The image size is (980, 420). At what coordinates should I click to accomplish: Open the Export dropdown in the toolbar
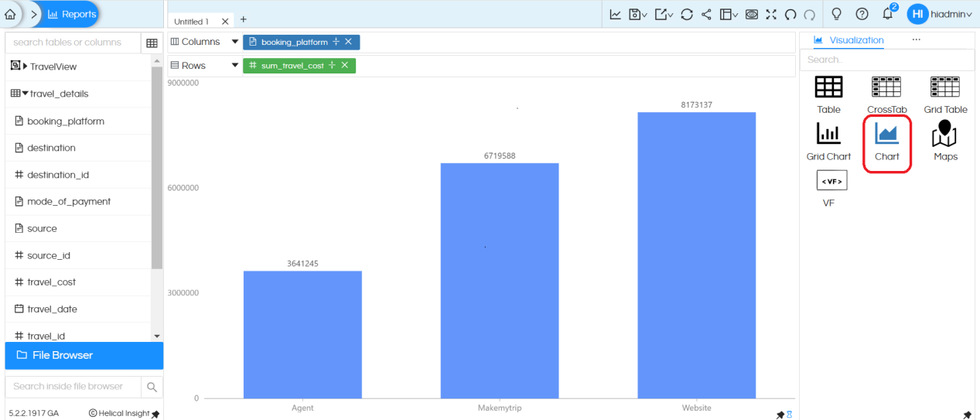coord(664,14)
